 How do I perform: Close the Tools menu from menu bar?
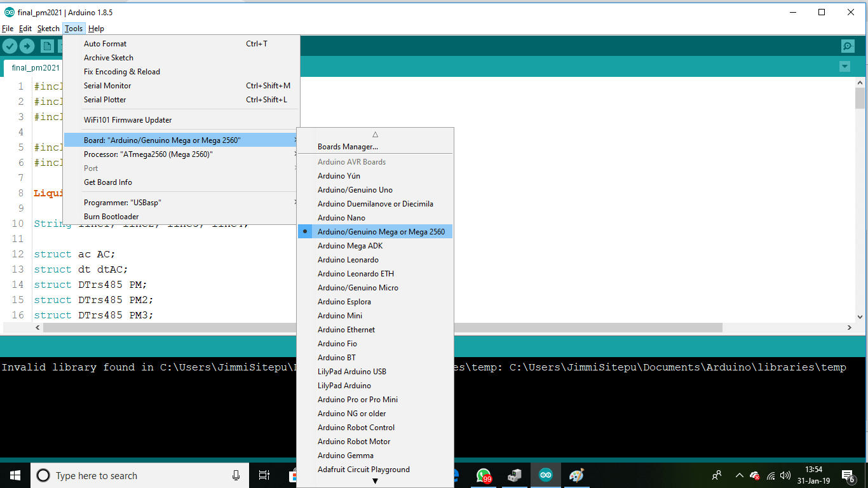(x=74, y=29)
